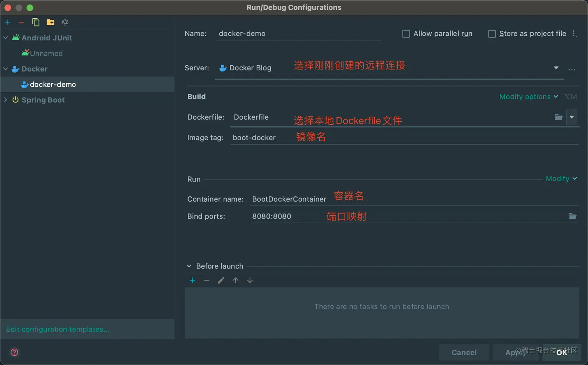Open the Run Modify menu
Viewport: 588px width, 365px height.
pyautogui.click(x=561, y=179)
